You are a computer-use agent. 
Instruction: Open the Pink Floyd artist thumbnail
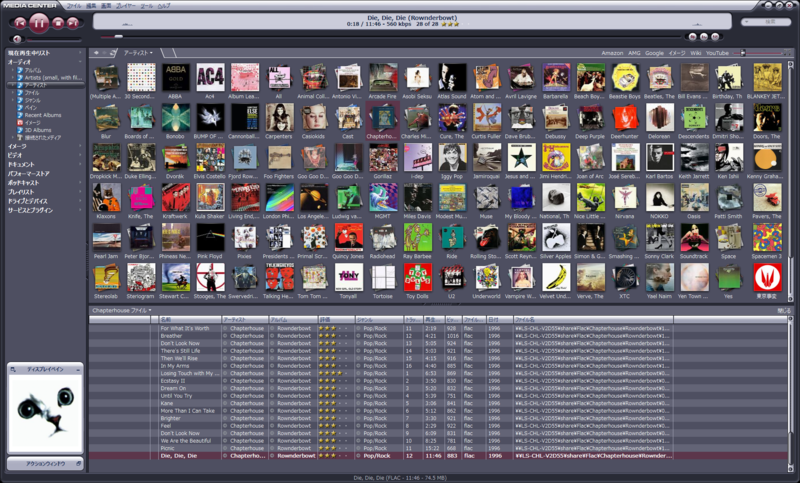coord(210,238)
